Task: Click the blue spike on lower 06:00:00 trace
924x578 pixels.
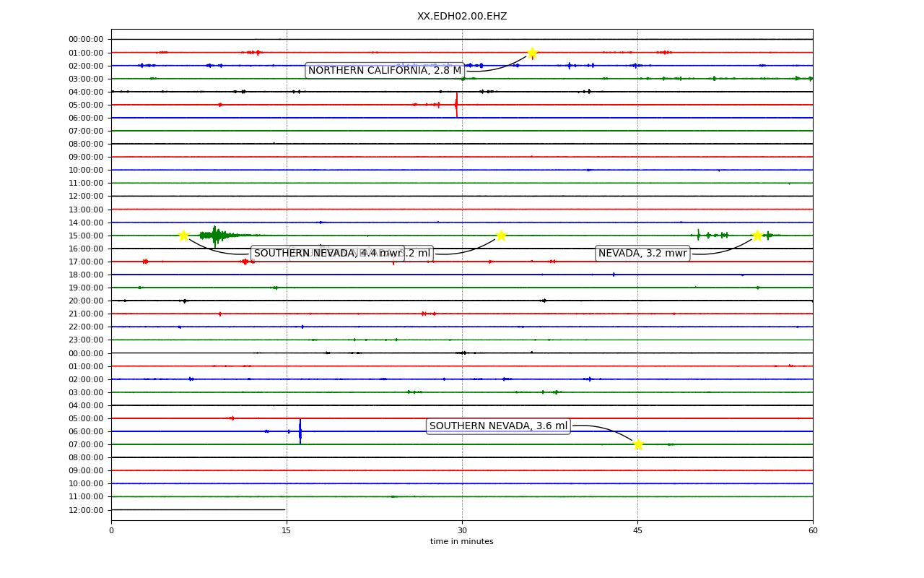Action: pos(300,431)
